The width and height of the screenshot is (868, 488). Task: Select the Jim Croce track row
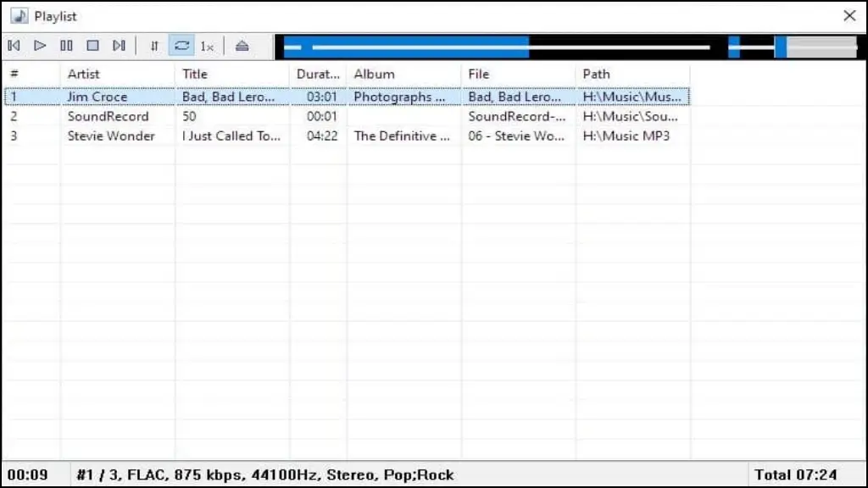[x=347, y=97]
